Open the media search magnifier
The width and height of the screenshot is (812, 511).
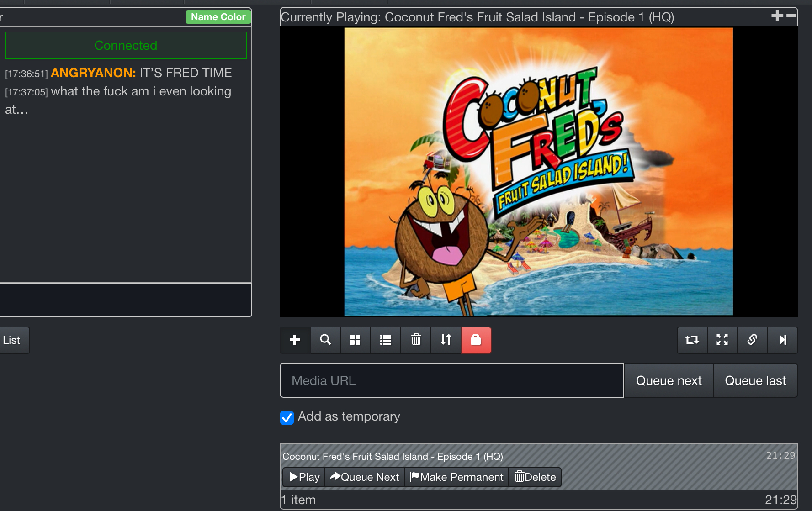tap(325, 340)
